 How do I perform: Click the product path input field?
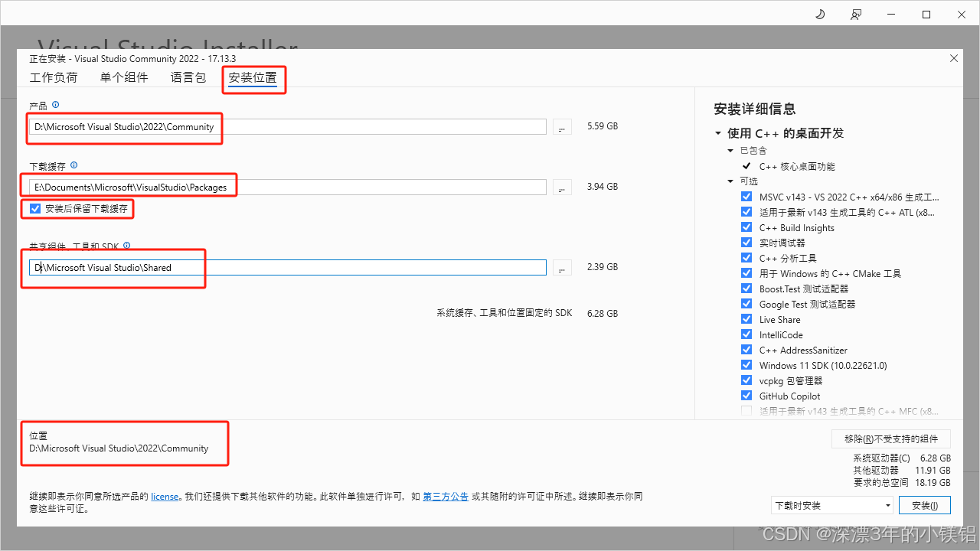288,126
